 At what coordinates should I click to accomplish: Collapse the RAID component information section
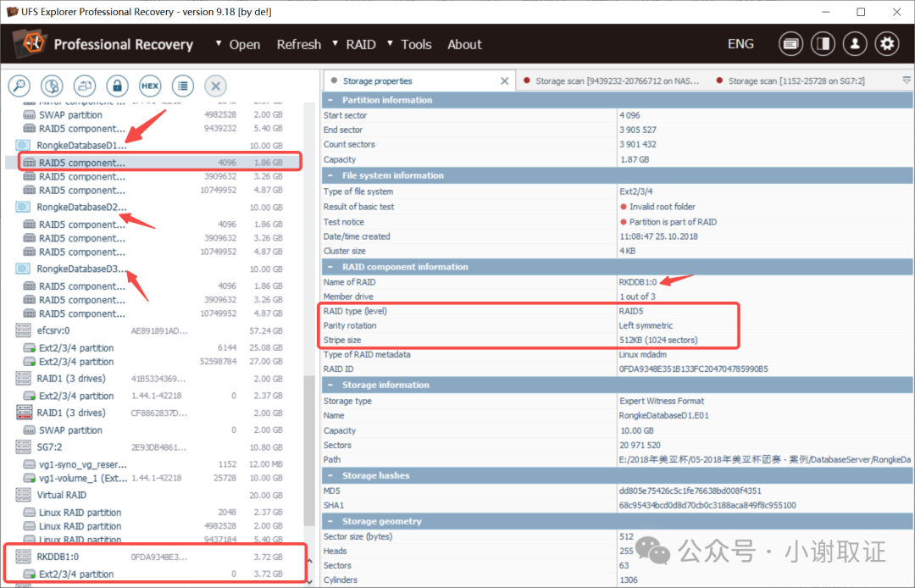(x=330, y=267)
